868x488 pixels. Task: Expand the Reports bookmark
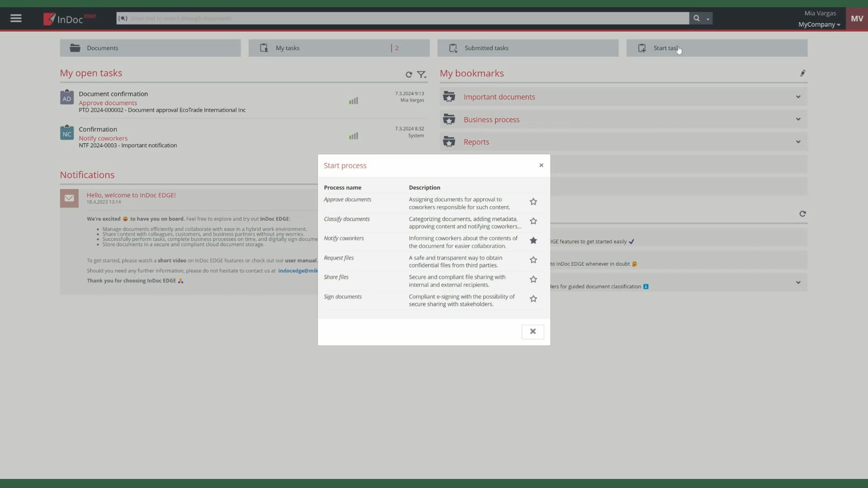(x=797, y=141)
